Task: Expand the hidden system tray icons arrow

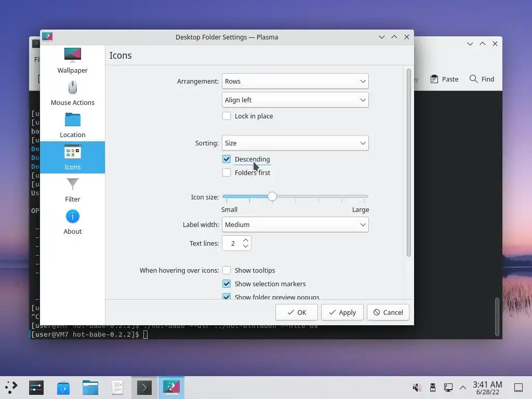Action: point(463,388)
